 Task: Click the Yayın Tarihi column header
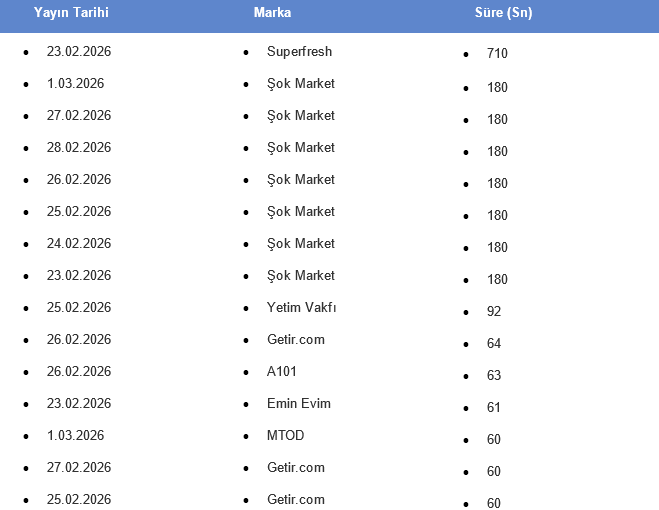click(71, 13)
